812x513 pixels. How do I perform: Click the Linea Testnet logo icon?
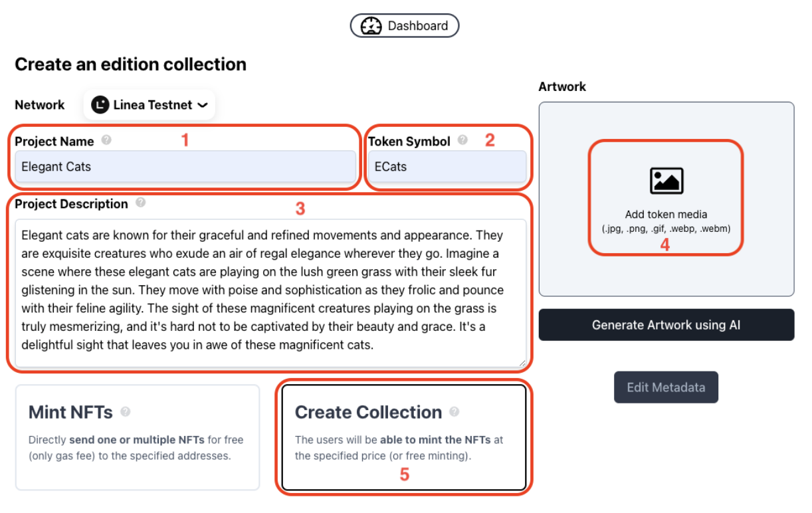point(100,105)
